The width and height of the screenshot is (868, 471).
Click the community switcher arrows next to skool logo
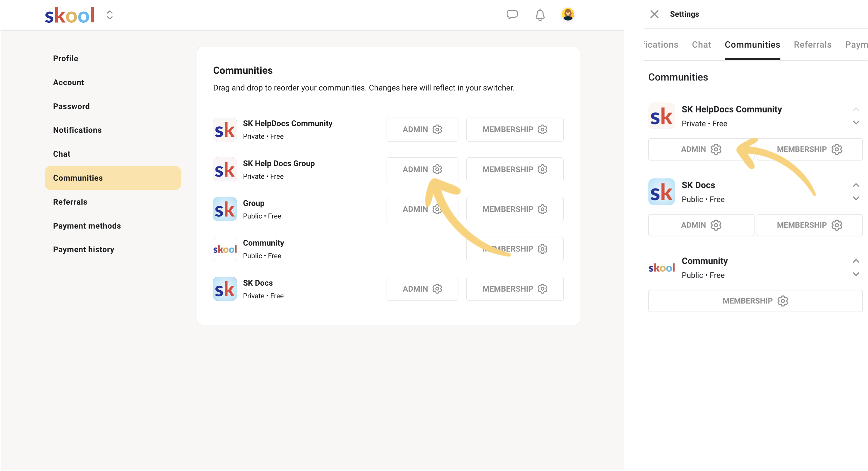tap(110, 15)
